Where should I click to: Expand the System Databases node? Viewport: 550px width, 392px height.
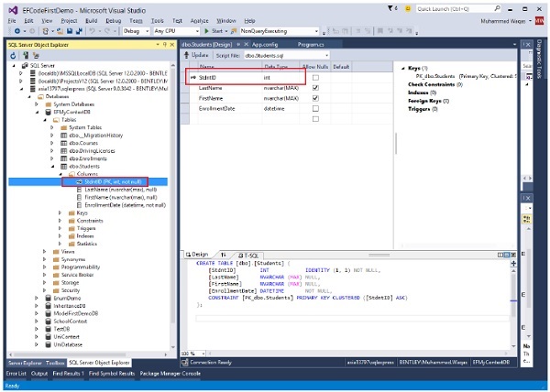(x=38, y=103)
